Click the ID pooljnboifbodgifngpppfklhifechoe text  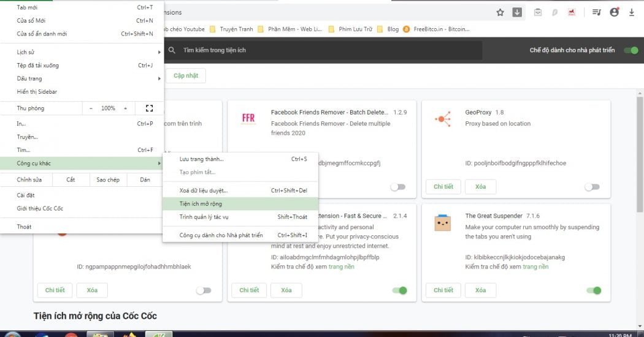[x=515, y=164]
